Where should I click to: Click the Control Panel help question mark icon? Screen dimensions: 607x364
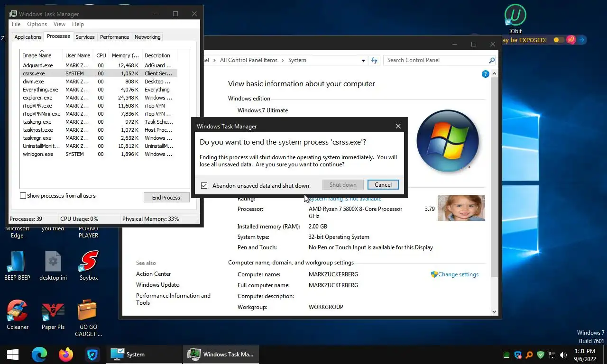(485, 74)
